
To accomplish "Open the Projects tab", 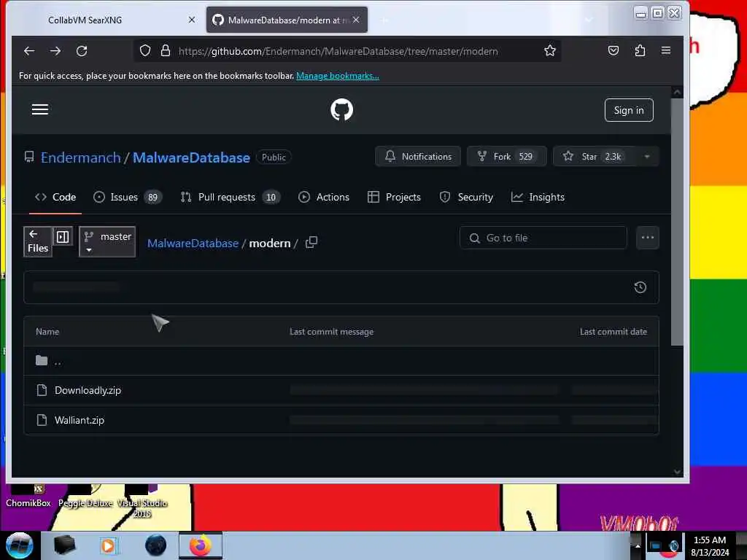I will [x=395, y=197].
